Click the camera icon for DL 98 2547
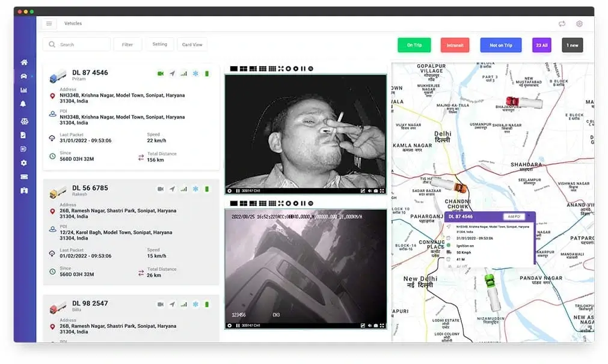608x364 pixels. tap(161, 305)
